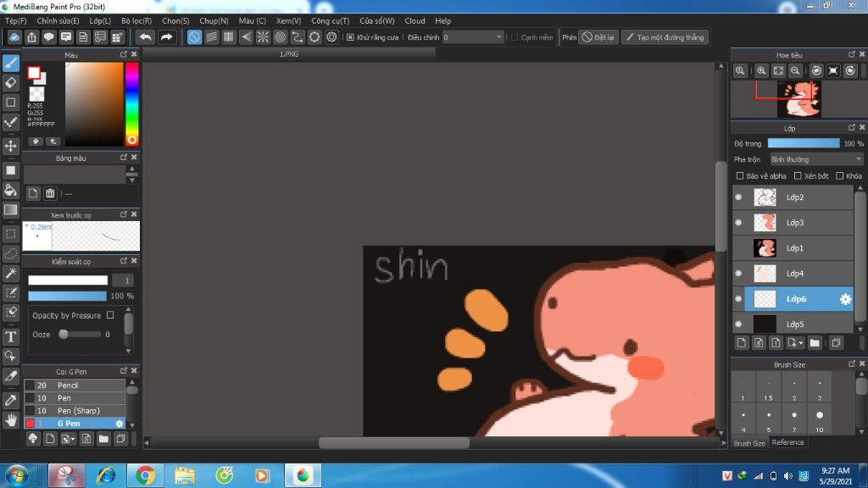Enable the parallel lines snap guide
The image size is (868, 488).
(211, 37)
